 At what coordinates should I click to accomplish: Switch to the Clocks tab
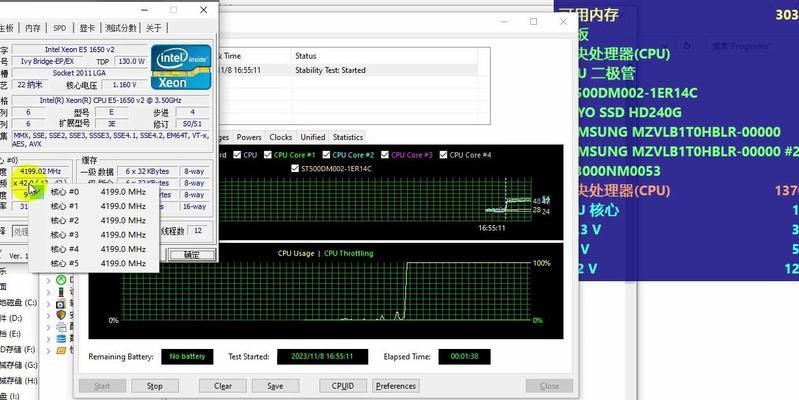coord(281,137)
